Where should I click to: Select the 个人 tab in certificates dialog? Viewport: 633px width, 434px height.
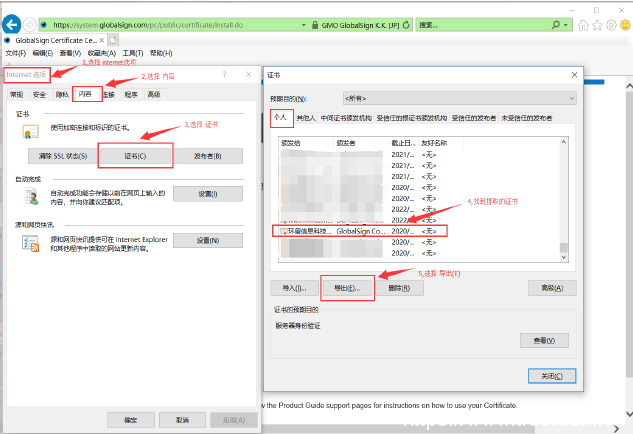[280, 117]
